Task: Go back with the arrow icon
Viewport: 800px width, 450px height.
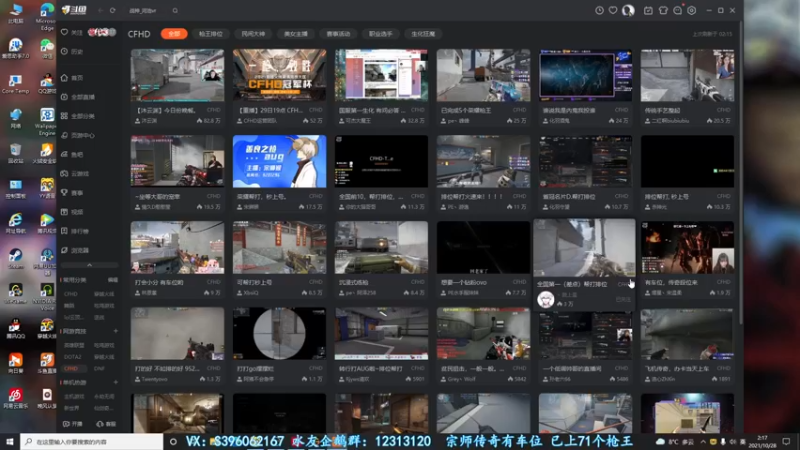Action: (101, 10)
